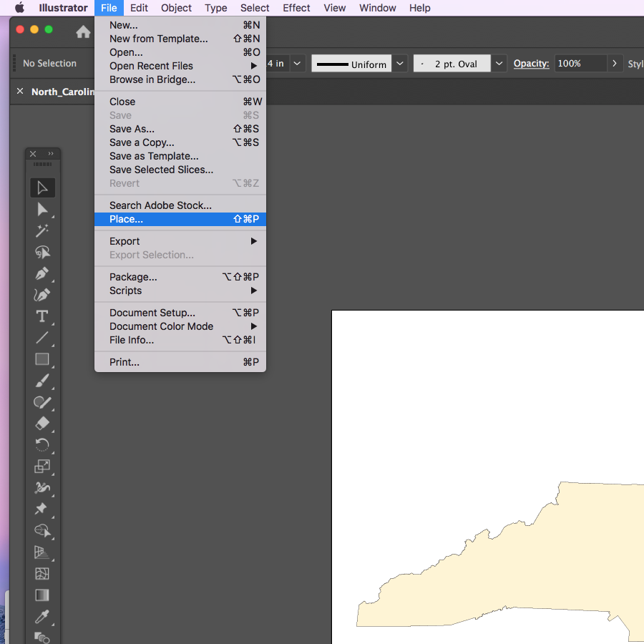Select the Lasso tool
The width and height of the screenshot is (644, 644).
42,252
